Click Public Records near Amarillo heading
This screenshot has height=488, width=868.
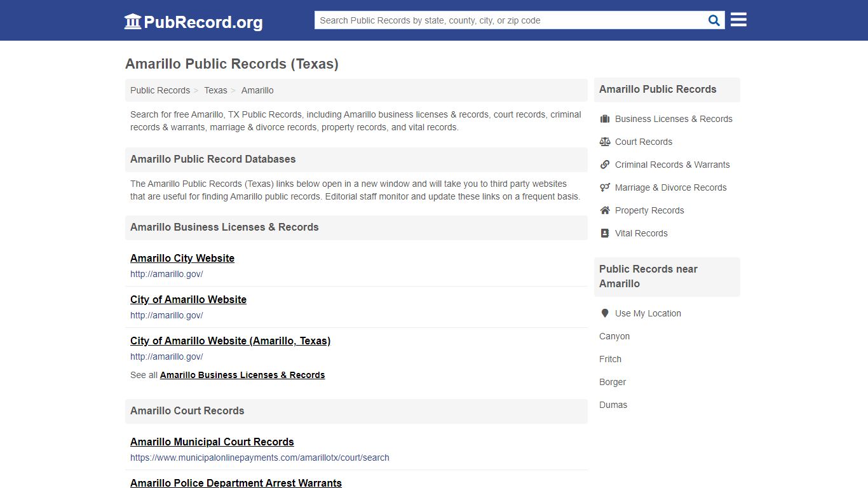(x=648, y=276)
